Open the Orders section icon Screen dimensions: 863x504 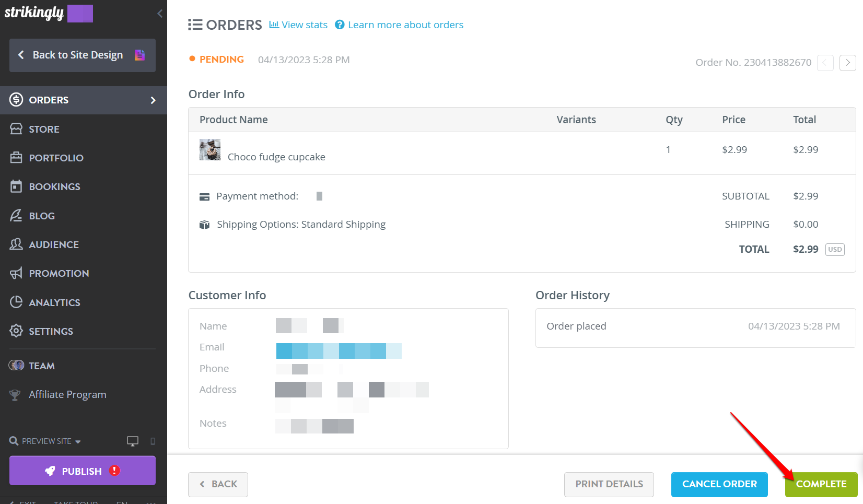15,100
